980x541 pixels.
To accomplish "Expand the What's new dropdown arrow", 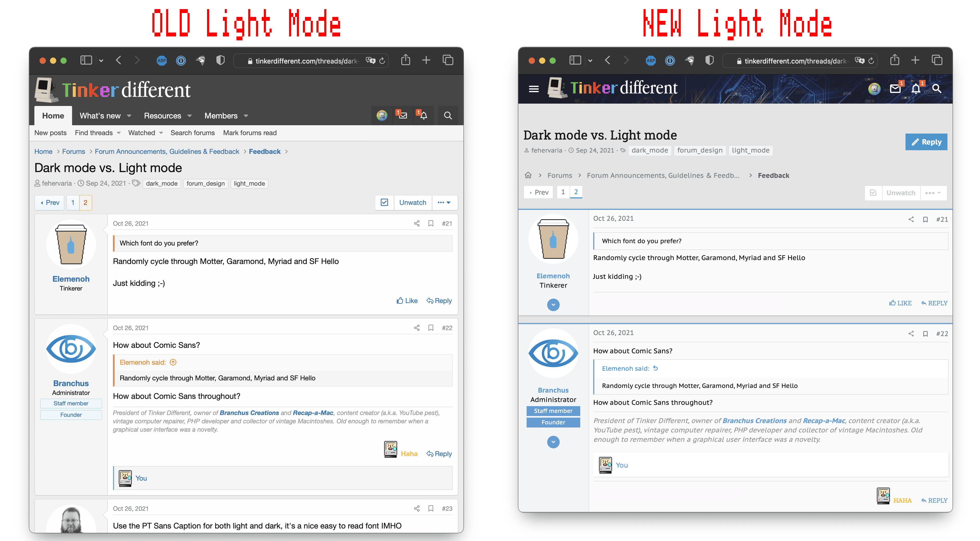I will [129, 116].
